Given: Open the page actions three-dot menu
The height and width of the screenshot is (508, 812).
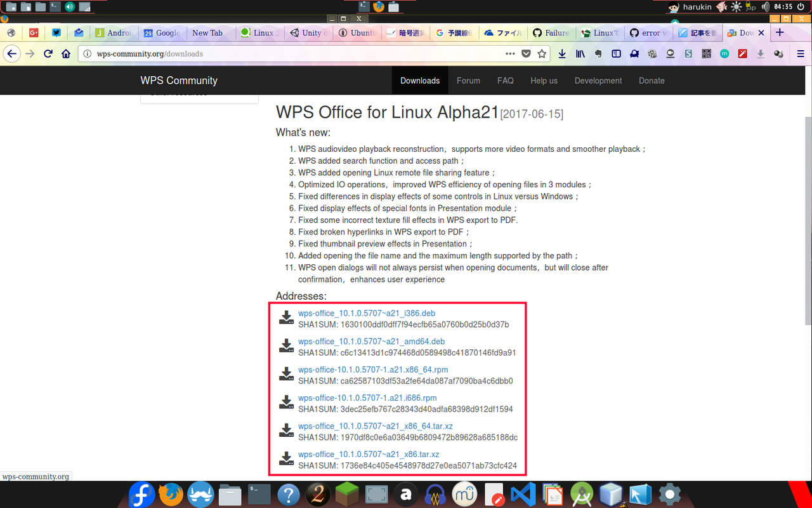Looking at the screenshot, I should click(510, 54).
